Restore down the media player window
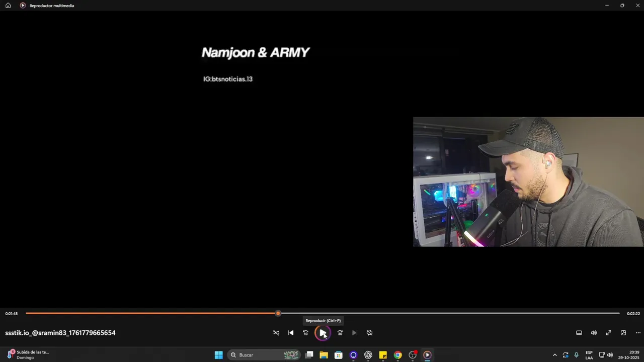The height and width of the screenshot is (362, 644). point(622,6)
